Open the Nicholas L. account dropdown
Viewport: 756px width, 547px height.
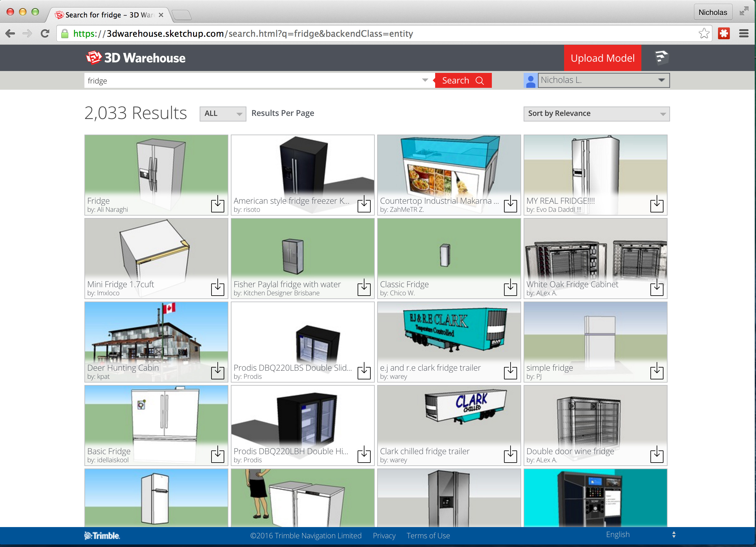coord(603,80)
